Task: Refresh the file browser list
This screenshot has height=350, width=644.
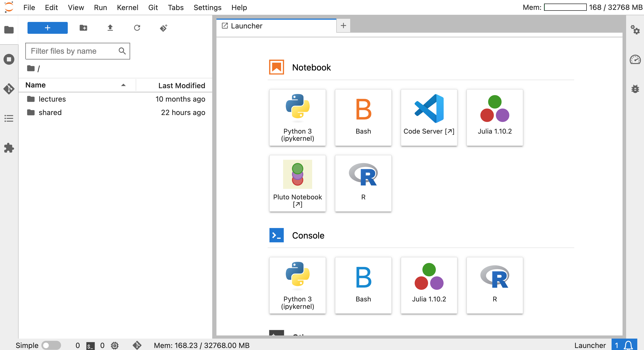Action: [x=137, y=28]
